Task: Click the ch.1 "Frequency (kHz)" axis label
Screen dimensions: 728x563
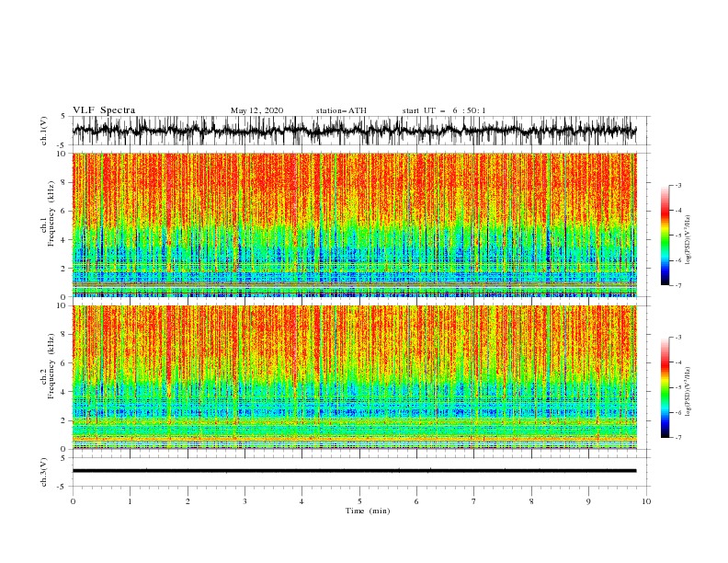Action: pos(51,213)
